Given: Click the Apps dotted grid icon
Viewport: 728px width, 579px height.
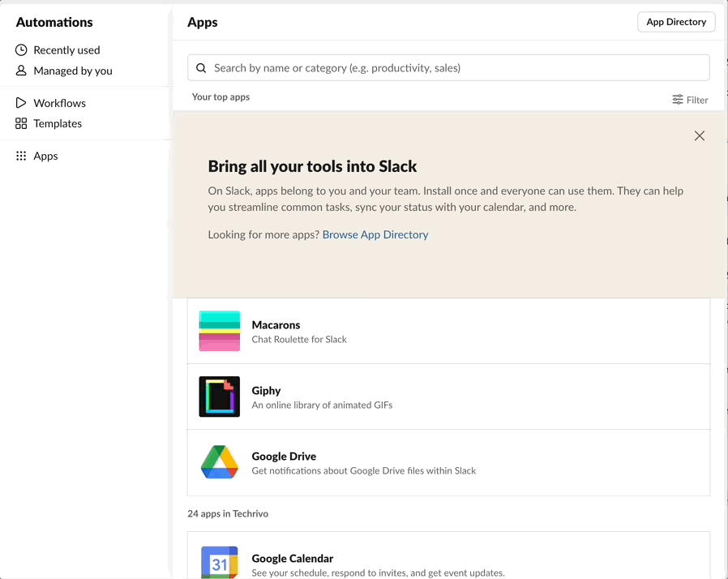Looking at the screenshot, I should click(x=21, y=156).
